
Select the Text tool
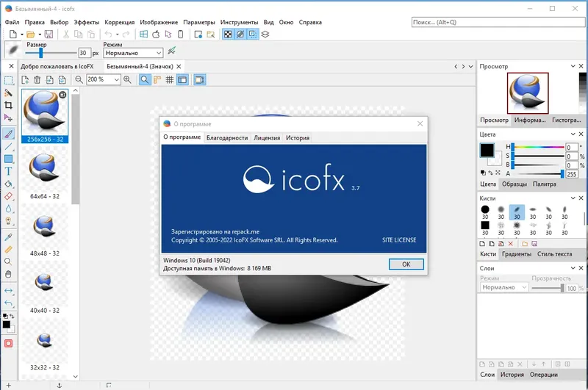coord(8,171)
